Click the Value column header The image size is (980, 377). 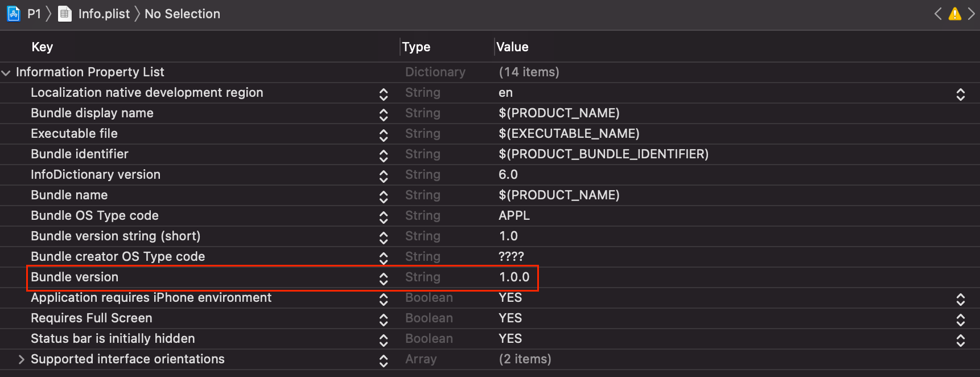click(512, 47)
